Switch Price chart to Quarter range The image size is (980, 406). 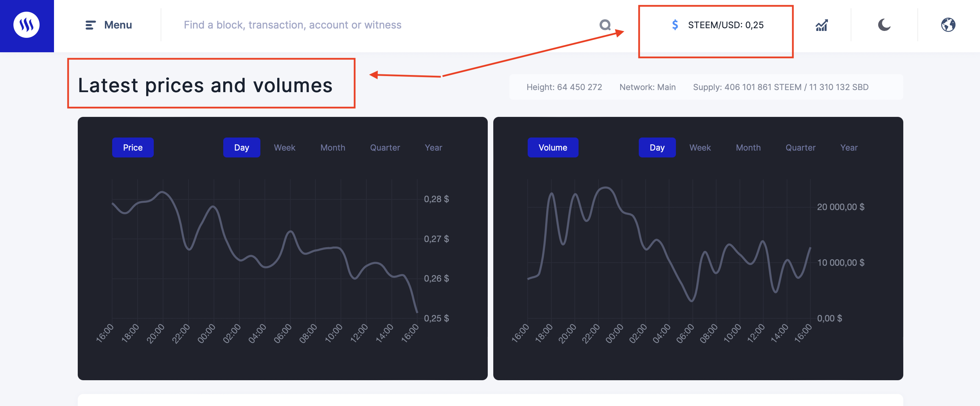pyautogui.click(x=385, y=147)
